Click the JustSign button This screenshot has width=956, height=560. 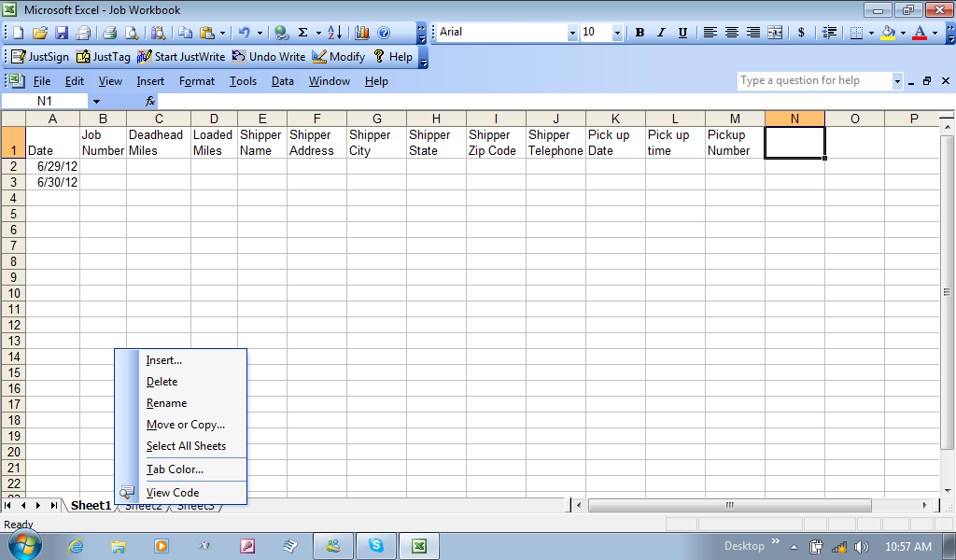(x=40, y=57)
